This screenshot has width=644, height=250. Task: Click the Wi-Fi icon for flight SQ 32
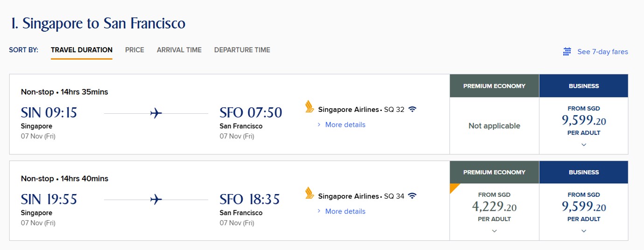tap(412, 110)
